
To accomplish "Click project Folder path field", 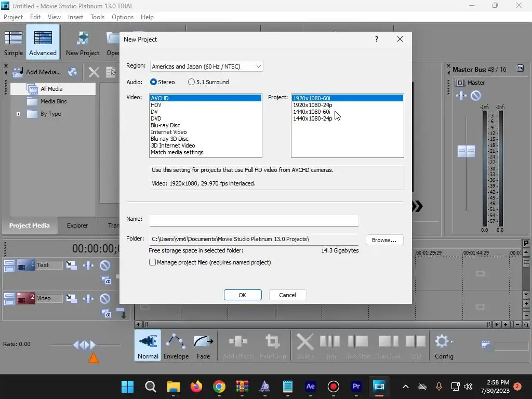I will point(254,239).
